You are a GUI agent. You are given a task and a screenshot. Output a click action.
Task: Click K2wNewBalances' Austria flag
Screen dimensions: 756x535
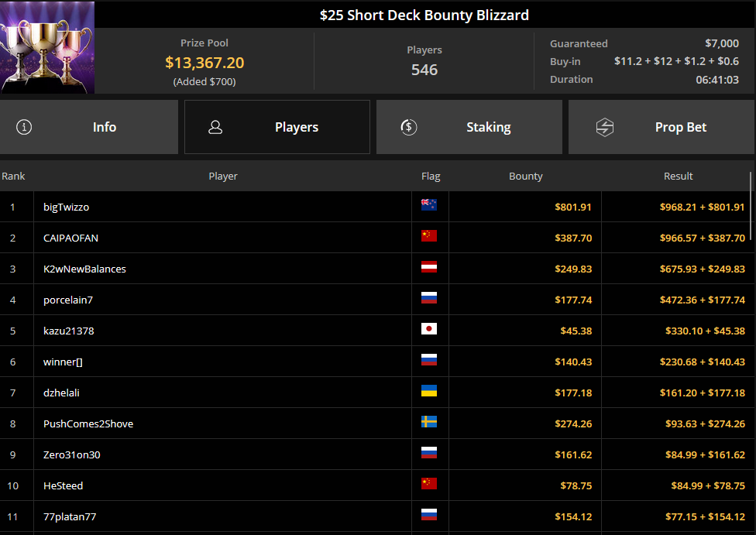pyautogui.click(x=428, y=266)
